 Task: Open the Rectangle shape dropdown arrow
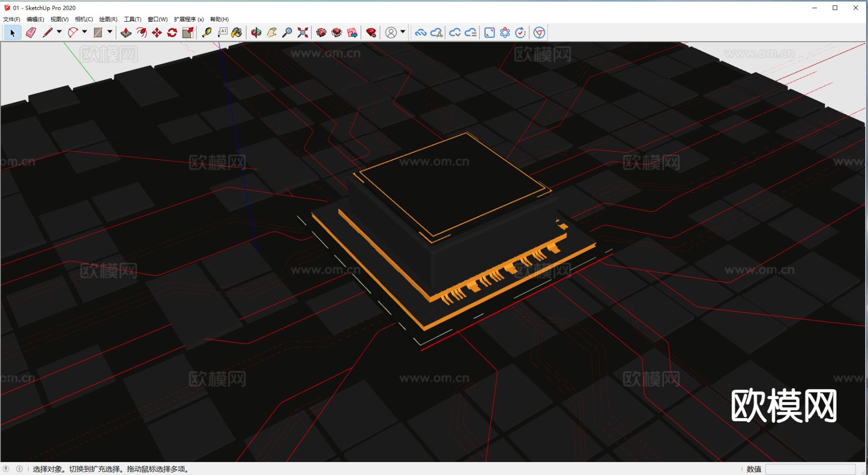110,32
